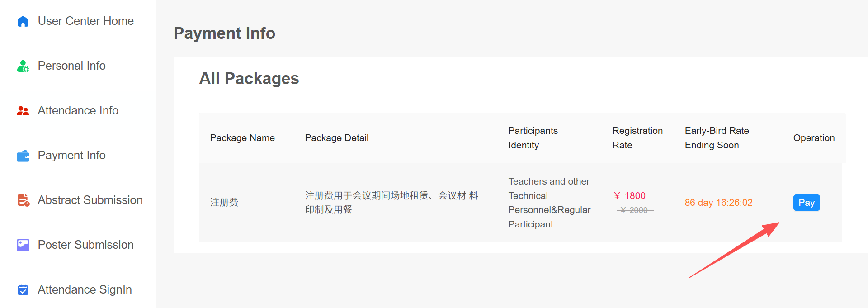Screen dimensions: 868x308
Task: Click the Pay button for the 注册费 package
Action: (x=806, y=202)
